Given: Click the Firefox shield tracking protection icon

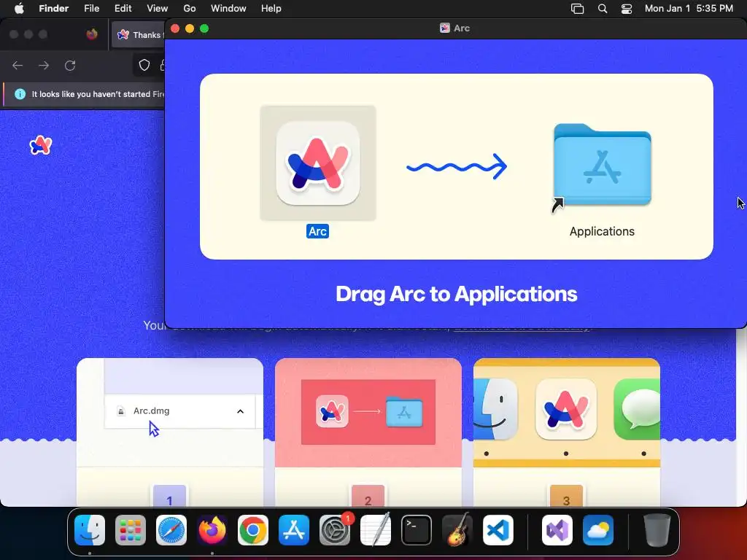Looking at the screenshot, I should coord(144,65).
